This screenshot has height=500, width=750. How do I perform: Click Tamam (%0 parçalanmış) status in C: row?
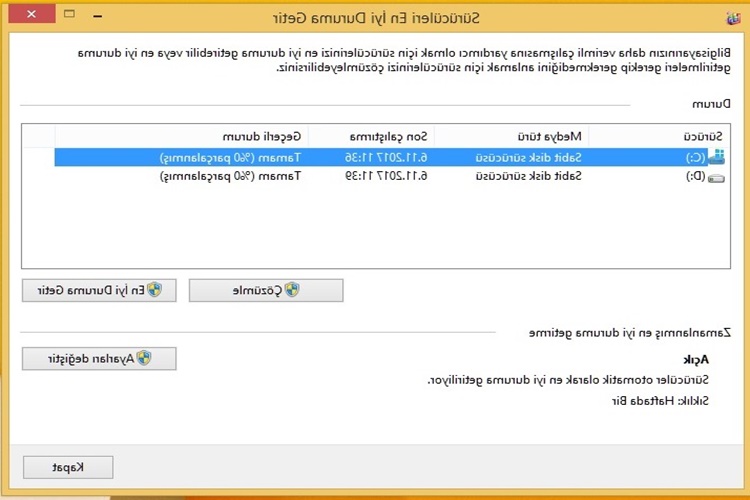point(230,157)
